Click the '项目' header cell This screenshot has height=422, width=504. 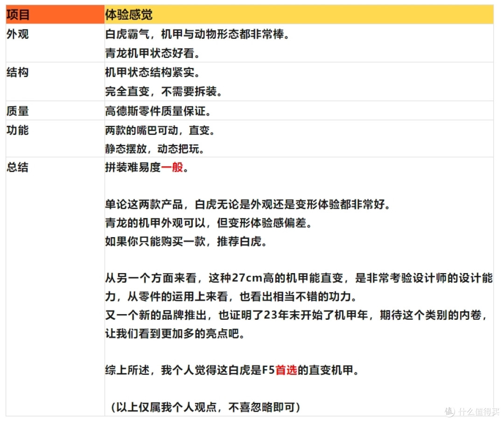tap(55, 14)
